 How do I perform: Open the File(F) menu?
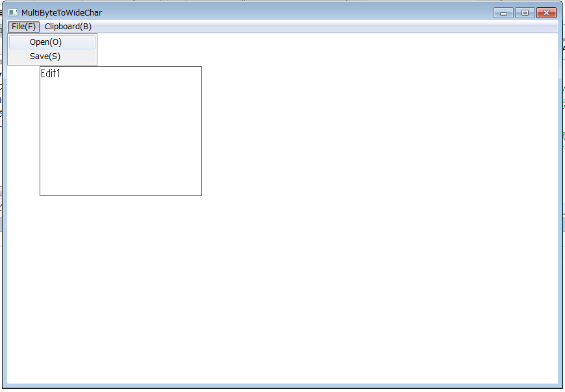[23, 27]
